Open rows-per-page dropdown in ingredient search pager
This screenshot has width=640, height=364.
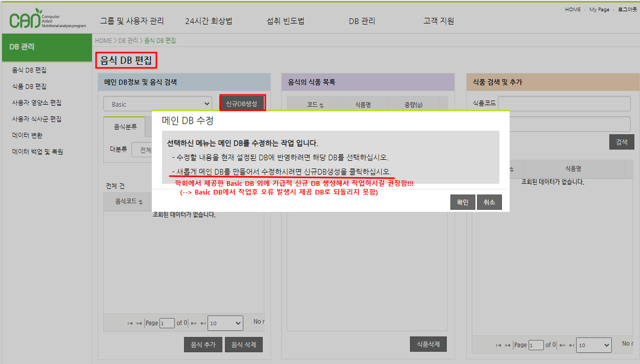[593, 345]
